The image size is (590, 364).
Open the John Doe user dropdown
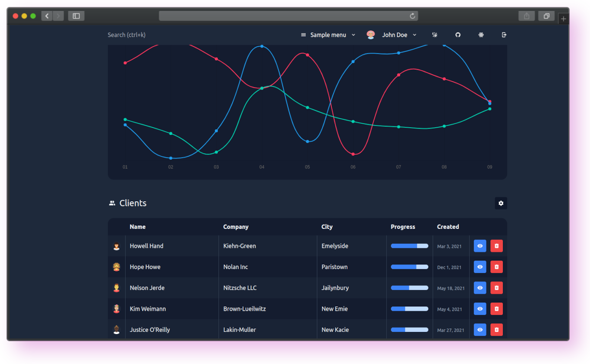click(392, 35)
